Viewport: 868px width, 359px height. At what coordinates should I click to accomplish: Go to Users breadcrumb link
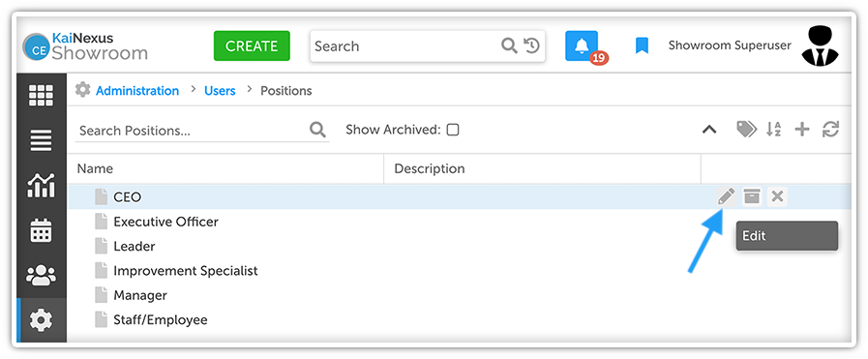coord(220,91)
